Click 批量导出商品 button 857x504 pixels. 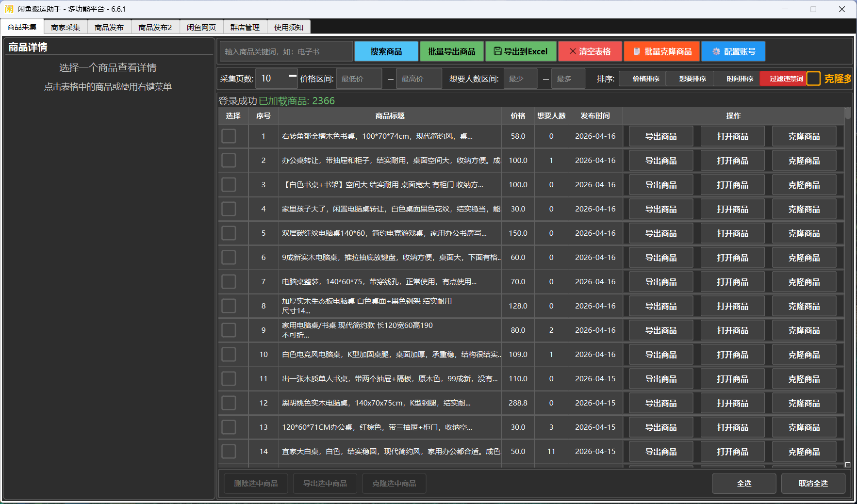coord(452,51)
